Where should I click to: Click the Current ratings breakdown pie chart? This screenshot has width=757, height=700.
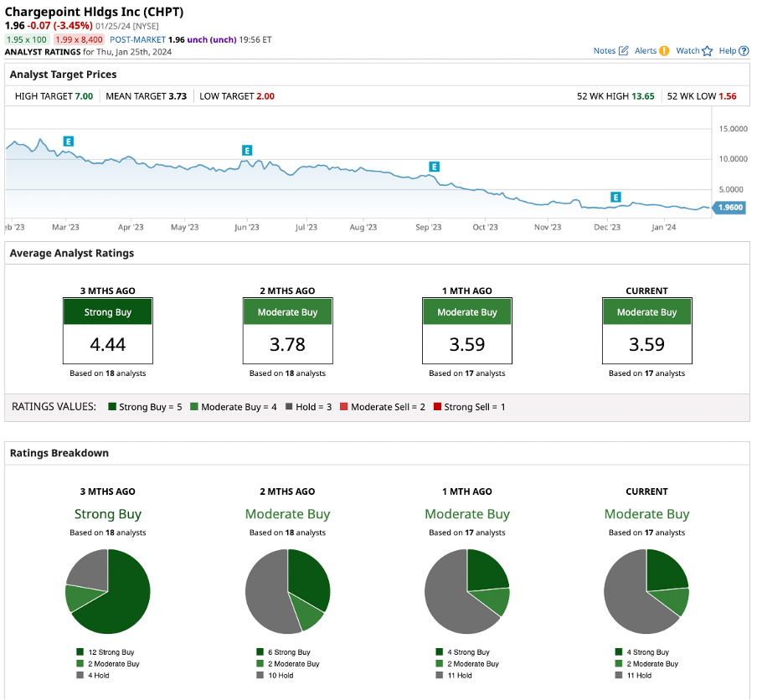[646, 591]
